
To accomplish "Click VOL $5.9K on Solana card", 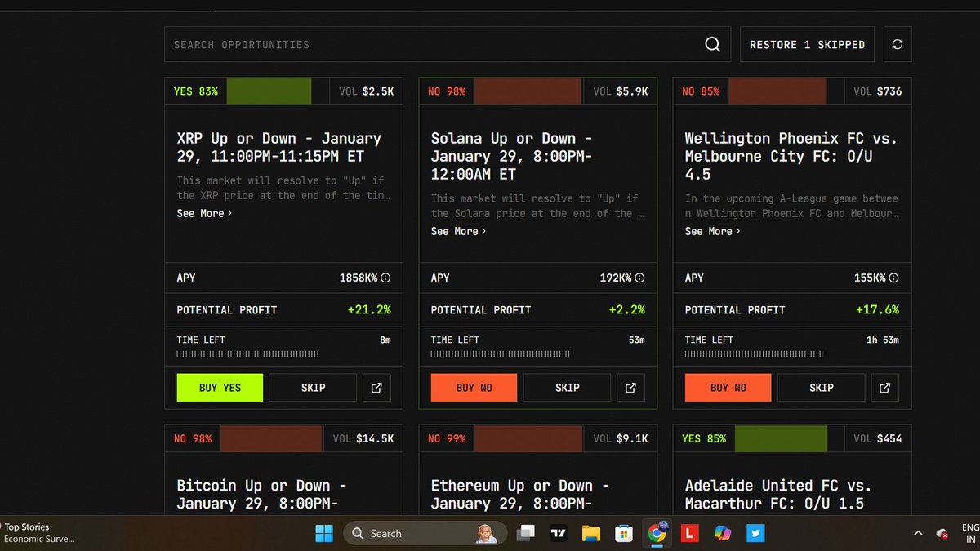I will point(621,91).
